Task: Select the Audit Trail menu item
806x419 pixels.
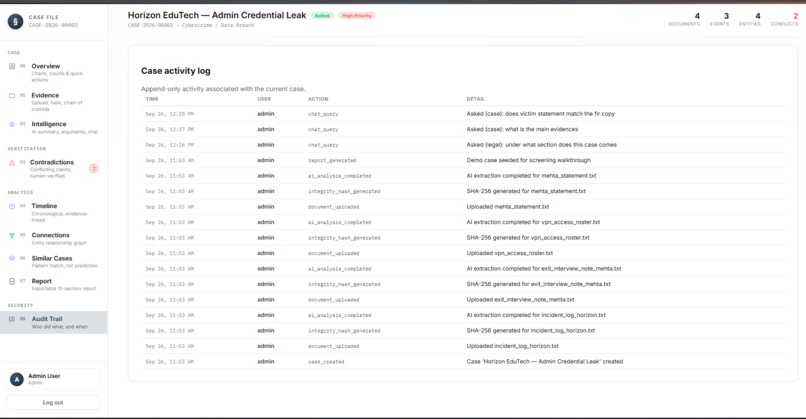Action: pyautogui.click(x=53, y=322)
